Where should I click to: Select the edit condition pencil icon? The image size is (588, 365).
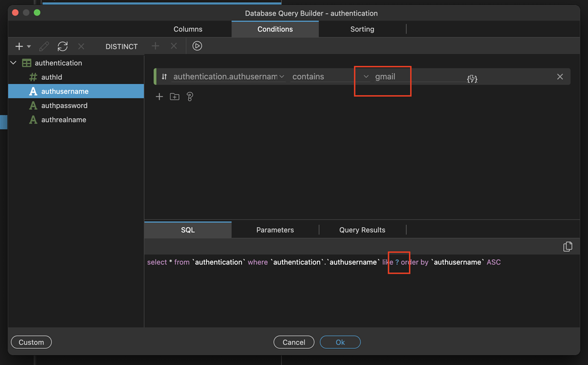(x=43, y=46)
